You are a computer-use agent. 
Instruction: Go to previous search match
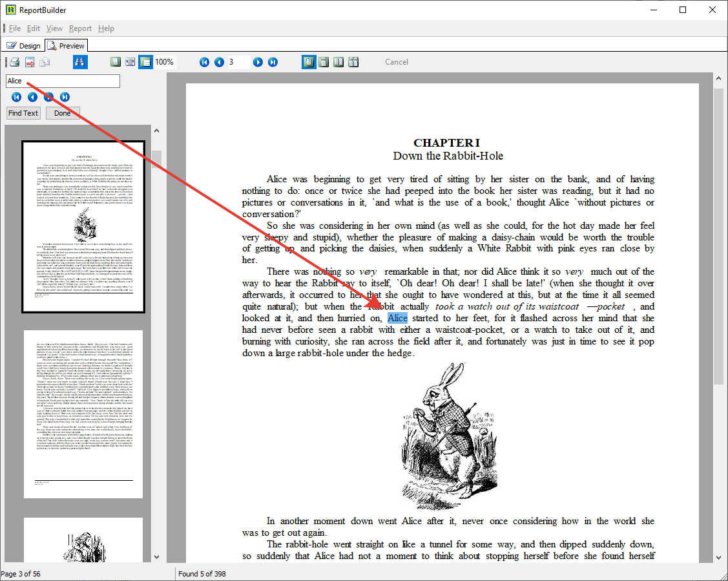32,97
